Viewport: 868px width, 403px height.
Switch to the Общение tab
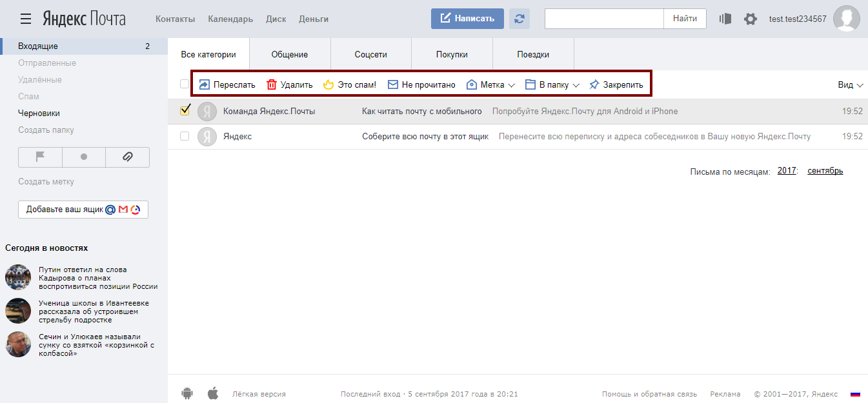point(290,55)
